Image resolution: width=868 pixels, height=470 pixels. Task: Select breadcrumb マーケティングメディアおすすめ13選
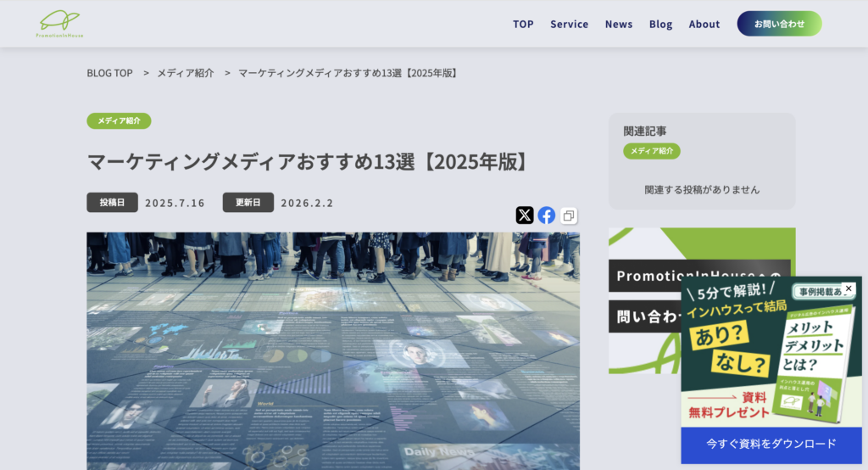[x=348, y=73]
